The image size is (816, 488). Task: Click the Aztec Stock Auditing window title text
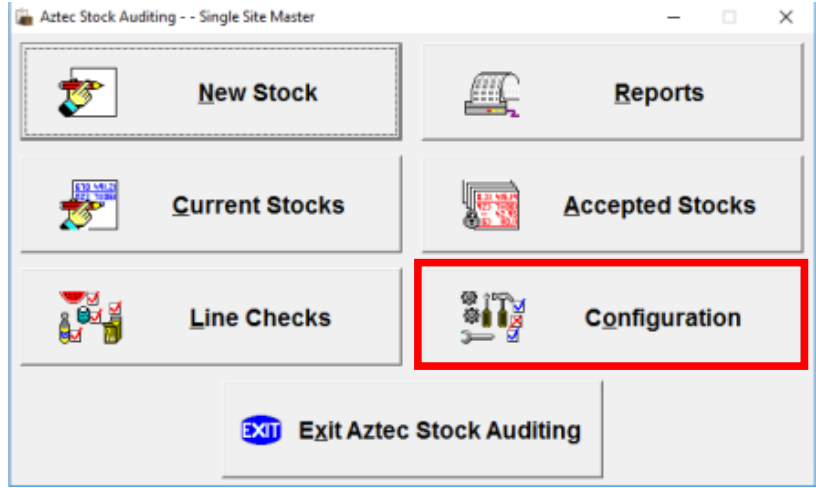[x=176, y=17]
